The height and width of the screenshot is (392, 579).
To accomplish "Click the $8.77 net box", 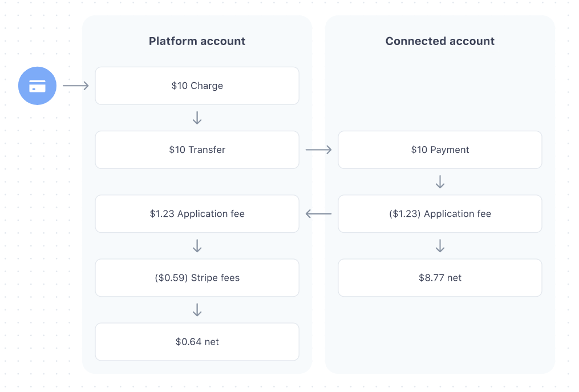I will [440, 278].
